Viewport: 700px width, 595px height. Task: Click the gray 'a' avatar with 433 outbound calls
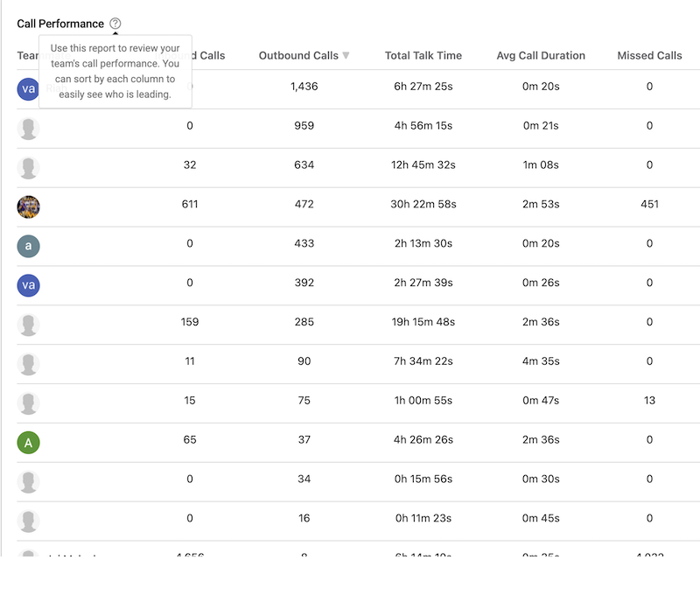[x=29, y=246]
